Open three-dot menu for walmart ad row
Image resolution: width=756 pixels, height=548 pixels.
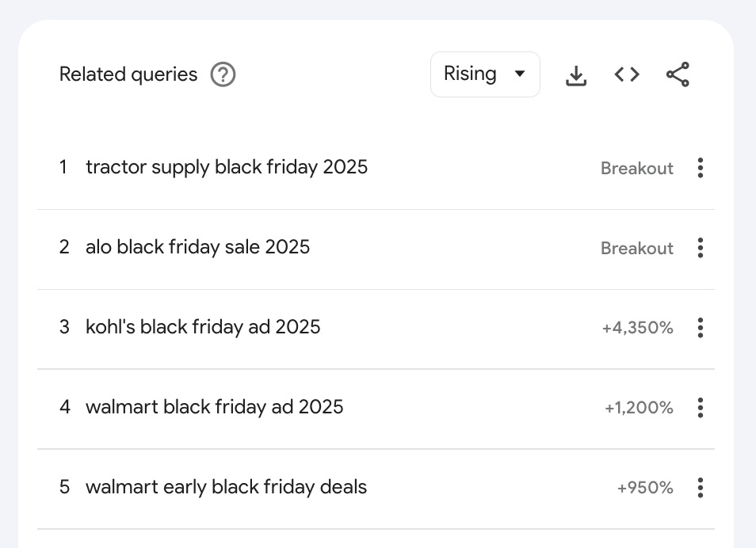pos(700,408)
